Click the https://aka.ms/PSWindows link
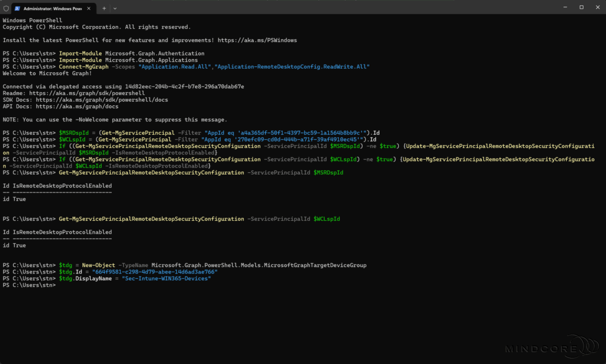The width and height of the screenshot is (606, 364). (257, 40)
